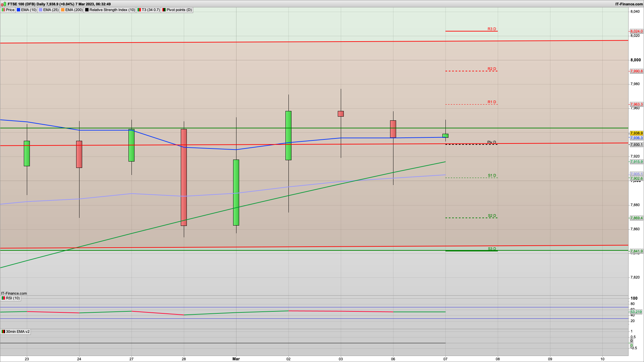Screen dimensions: 644x362
Task: Click the IT-Finance.com link at top right
Action: click(629, 4)
